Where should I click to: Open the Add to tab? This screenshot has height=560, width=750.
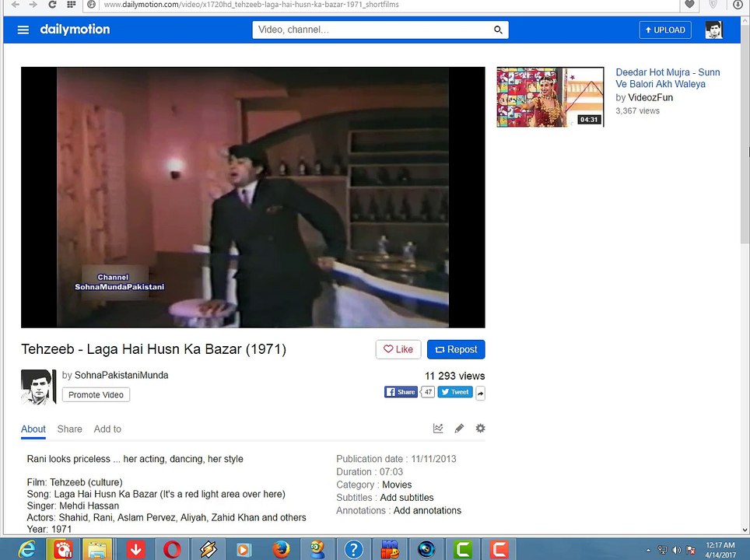click(x=107, y=429)
